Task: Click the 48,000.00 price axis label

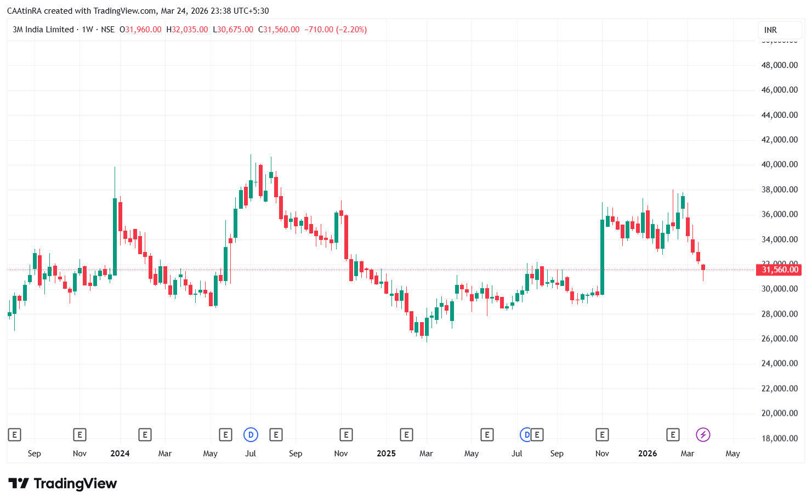Action: [x=780, y=65]
